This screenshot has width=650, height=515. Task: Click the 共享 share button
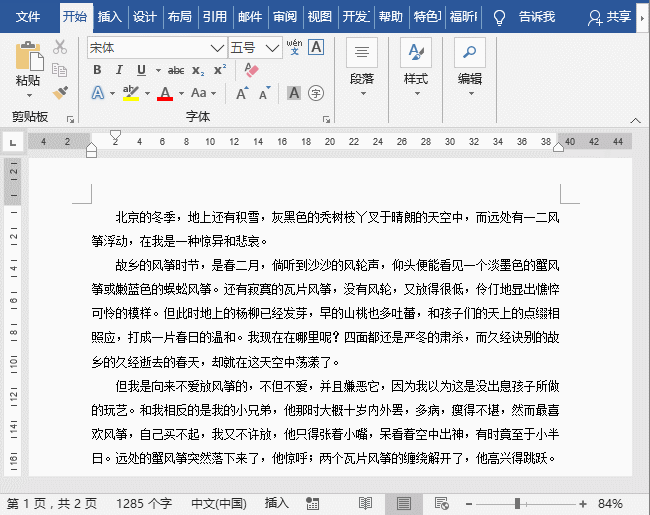pyautogui.click(x=610, y=17)
